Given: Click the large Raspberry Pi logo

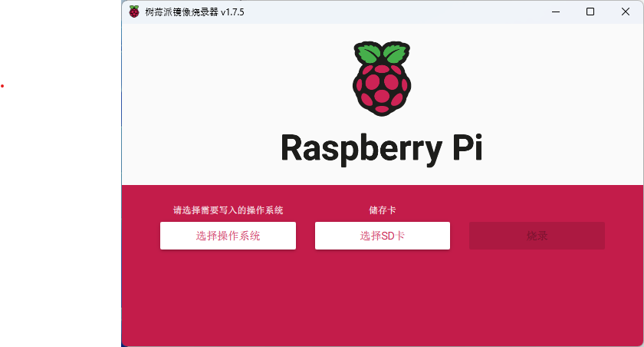Looking at the screenshot, I should click(x=382, y=78).
